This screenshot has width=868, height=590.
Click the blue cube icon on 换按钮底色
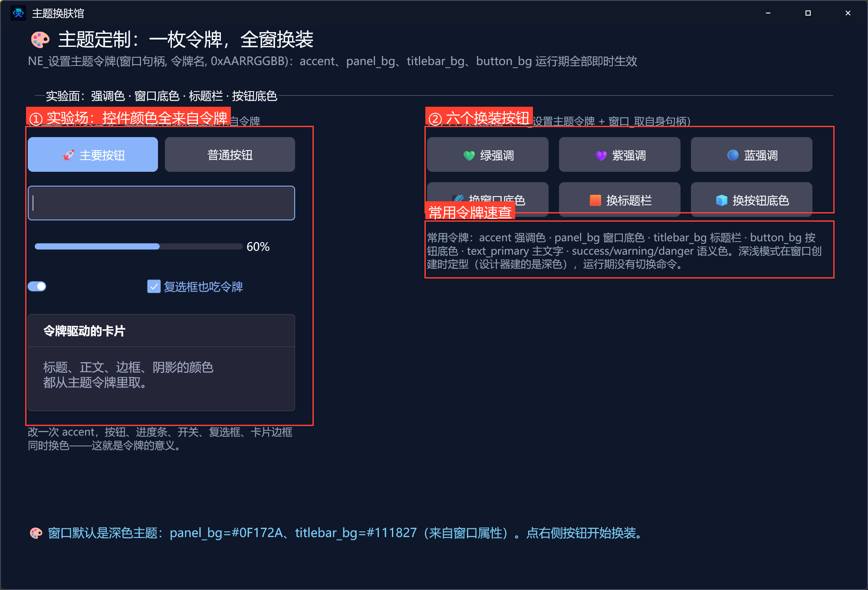pos(721,200)
